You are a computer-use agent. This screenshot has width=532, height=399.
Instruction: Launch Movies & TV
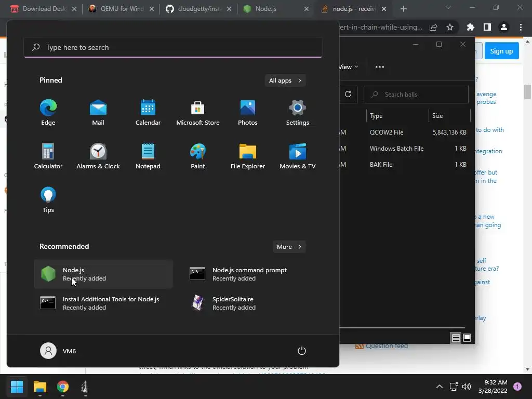(298, 156)
